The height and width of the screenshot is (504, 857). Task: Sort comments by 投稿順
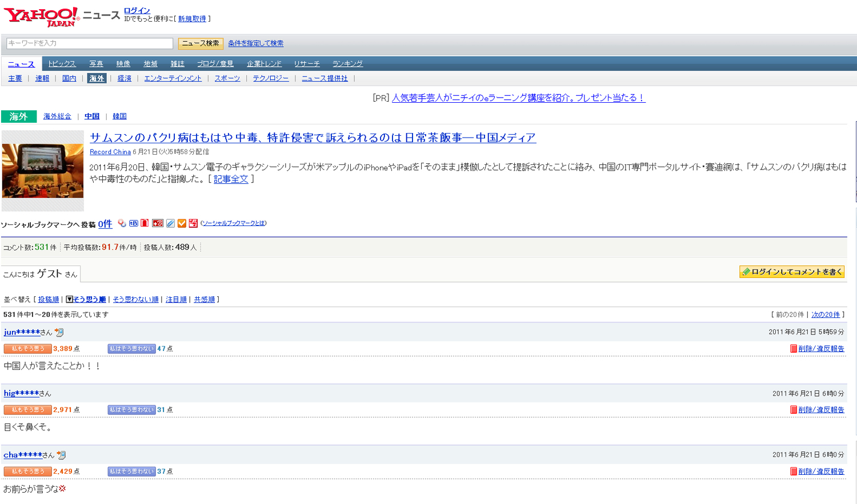pyautogui.click(x=49, y=299)
